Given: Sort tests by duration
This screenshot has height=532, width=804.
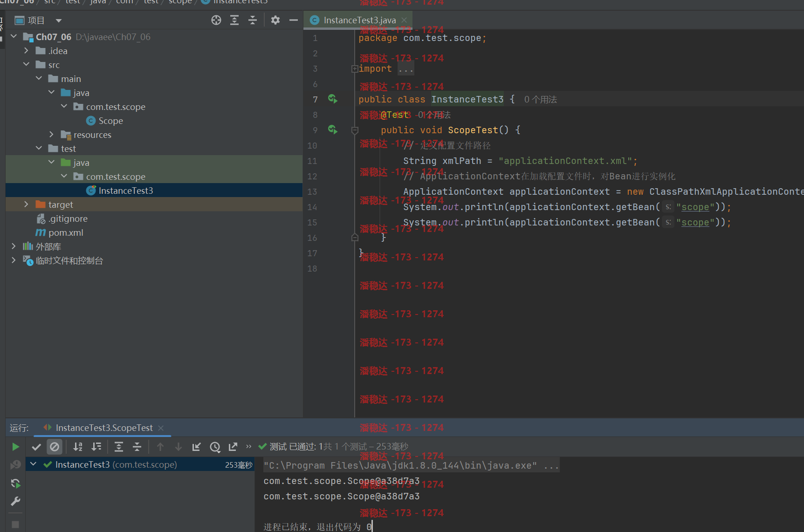Looking at the screenshot, I should 96,447.
